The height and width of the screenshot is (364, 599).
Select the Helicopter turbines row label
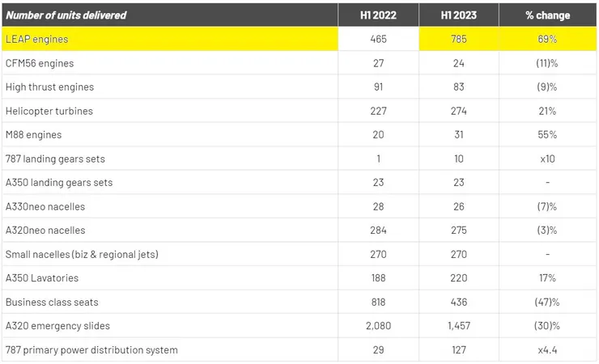[49, 111]
